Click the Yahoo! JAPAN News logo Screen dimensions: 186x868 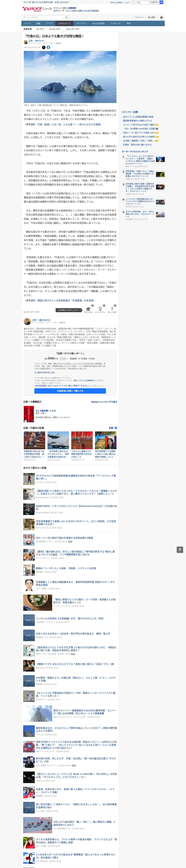pos(37,9)
